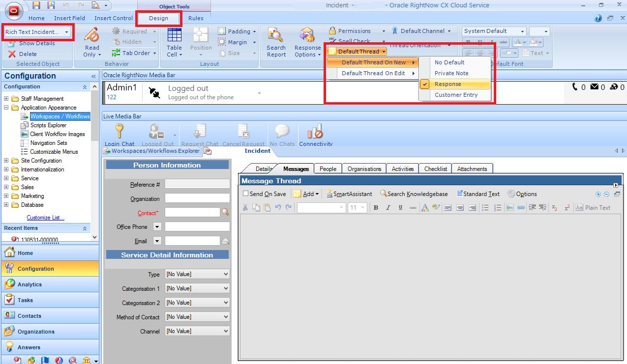The width and height of the screenshot is (627, 364).
Task: Click the SmartAssistant toolbar button
Action: click(349, 194)
